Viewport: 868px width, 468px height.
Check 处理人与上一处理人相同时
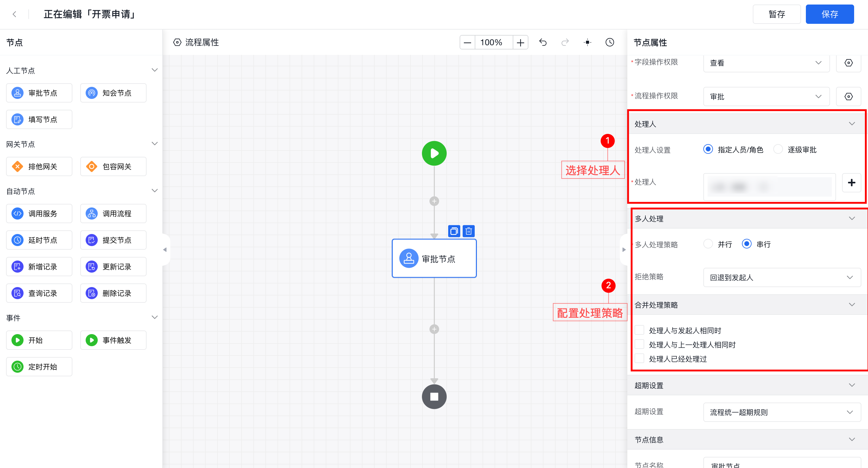[x=639, y=344]
